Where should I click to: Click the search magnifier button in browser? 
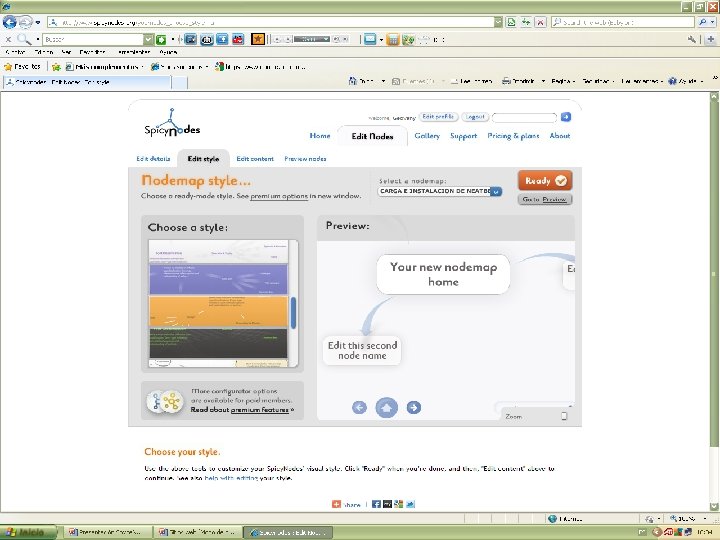[x=703, y=22]
